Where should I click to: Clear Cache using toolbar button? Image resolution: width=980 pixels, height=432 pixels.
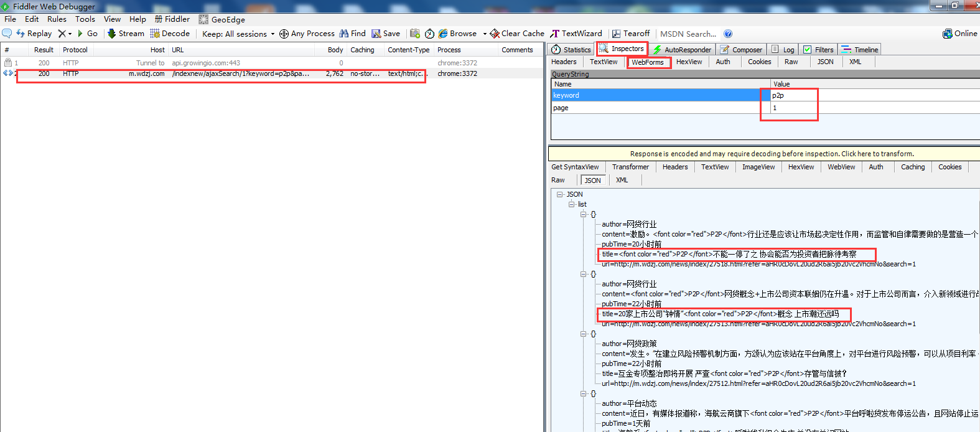pyautogui.click(x=517, y=34)
